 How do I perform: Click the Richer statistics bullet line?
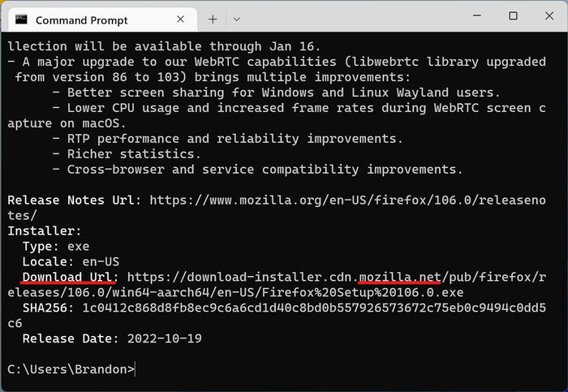pos(127,154)
